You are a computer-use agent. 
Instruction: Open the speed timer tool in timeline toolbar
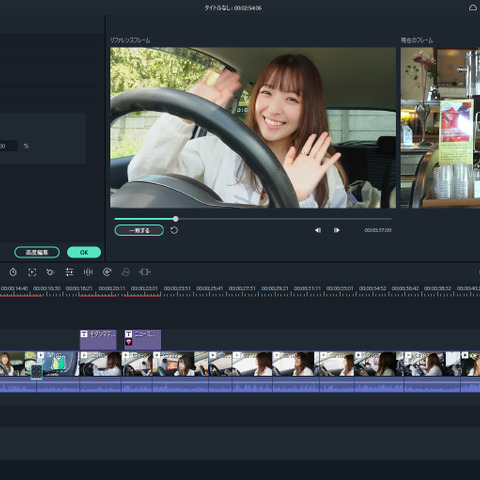click(x=13, y=272)
